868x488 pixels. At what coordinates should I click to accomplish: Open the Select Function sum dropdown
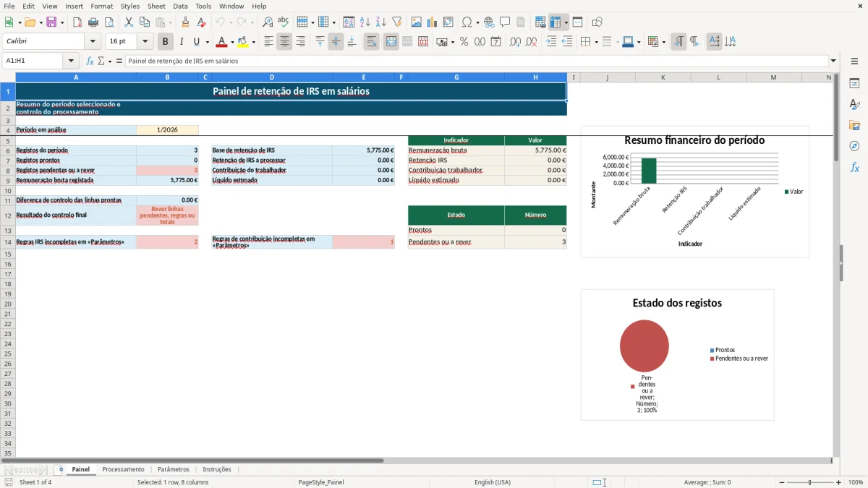pos(110,61)
